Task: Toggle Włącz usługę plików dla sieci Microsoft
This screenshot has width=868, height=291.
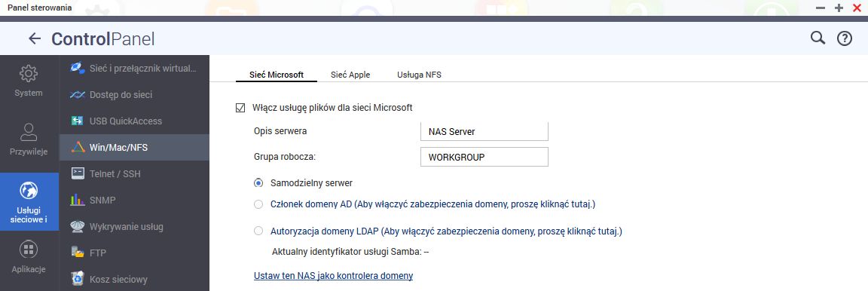Action: pos(240,108)
